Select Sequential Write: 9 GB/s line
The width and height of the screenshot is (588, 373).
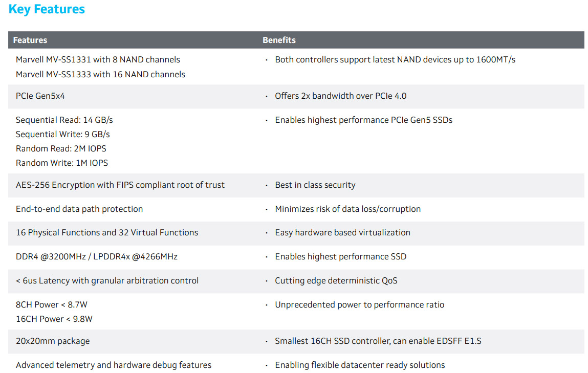coord(62,134)
